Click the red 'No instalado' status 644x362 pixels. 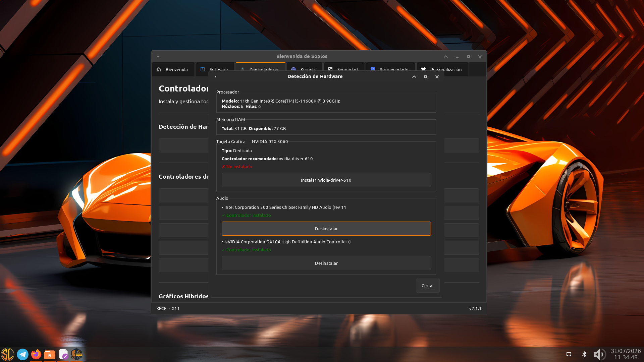[x=237, y=167]
